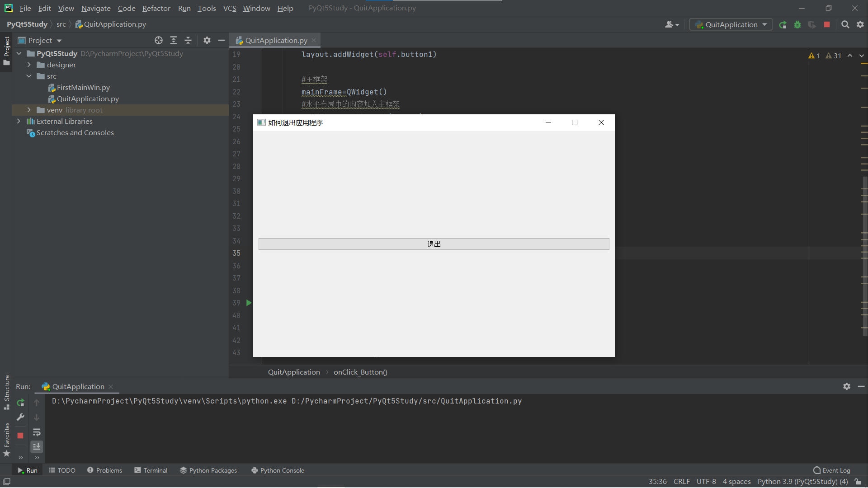Open Favorites side tool window

pyautogui.click(x=7, y=440)
